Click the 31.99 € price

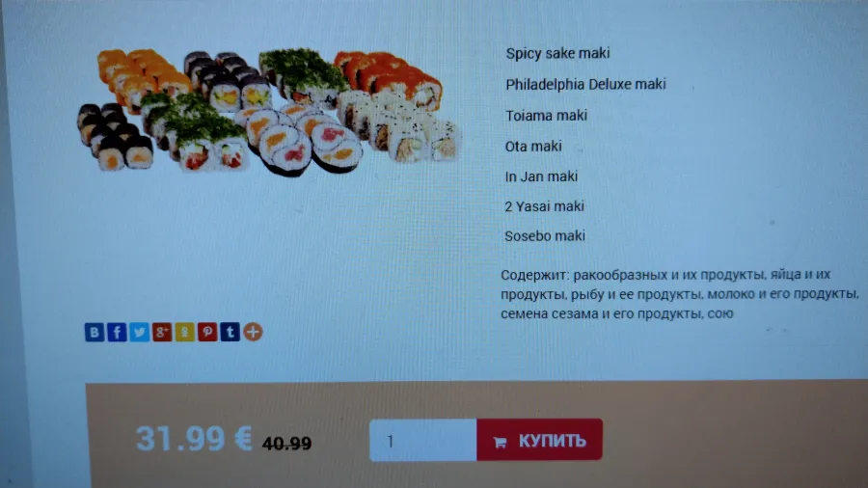click(194, 439)
